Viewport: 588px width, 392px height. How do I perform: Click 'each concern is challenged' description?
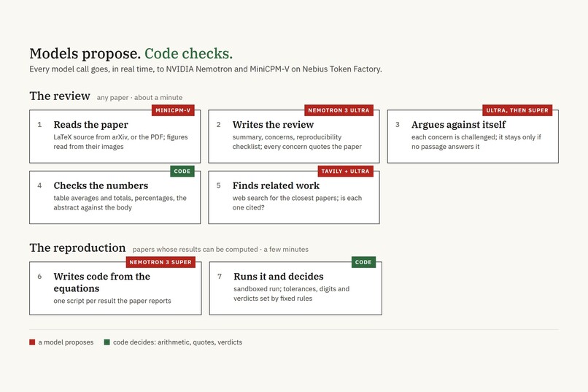[x=476, y=142]
